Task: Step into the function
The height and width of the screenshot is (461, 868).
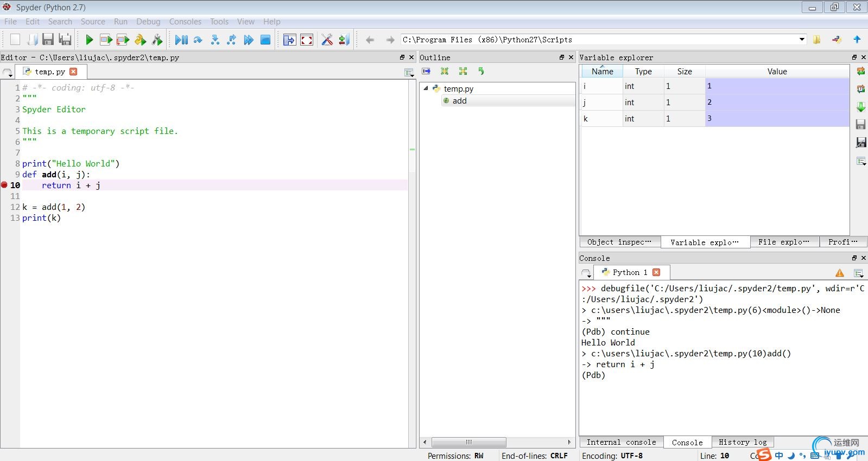Action: (x=215, y=40)
